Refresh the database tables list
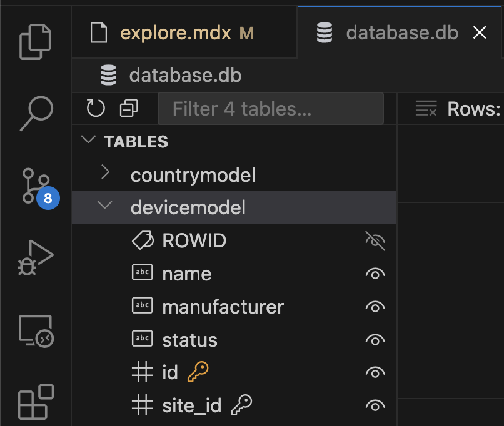This screenshot has height=426, width=504. [x=95, y=108]
